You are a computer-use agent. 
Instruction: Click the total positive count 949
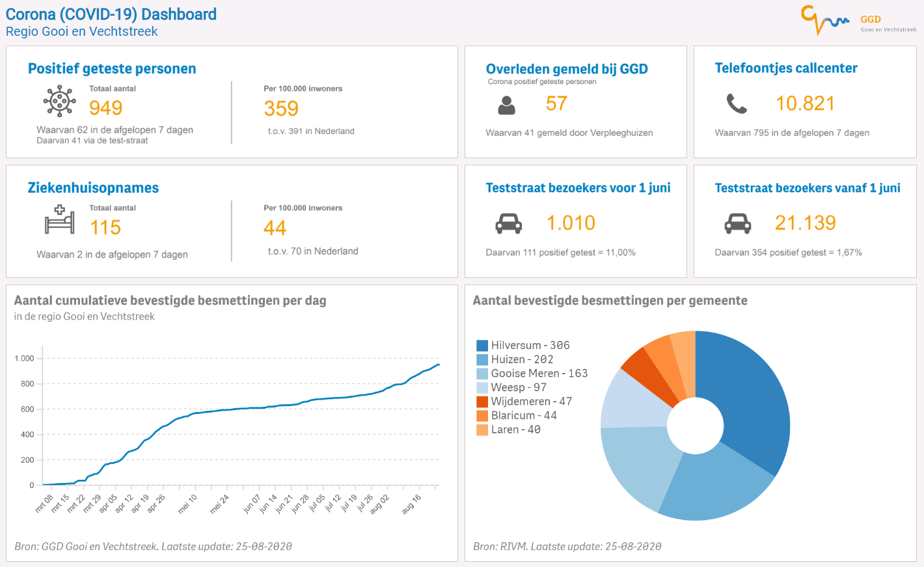tap(105, 108)
